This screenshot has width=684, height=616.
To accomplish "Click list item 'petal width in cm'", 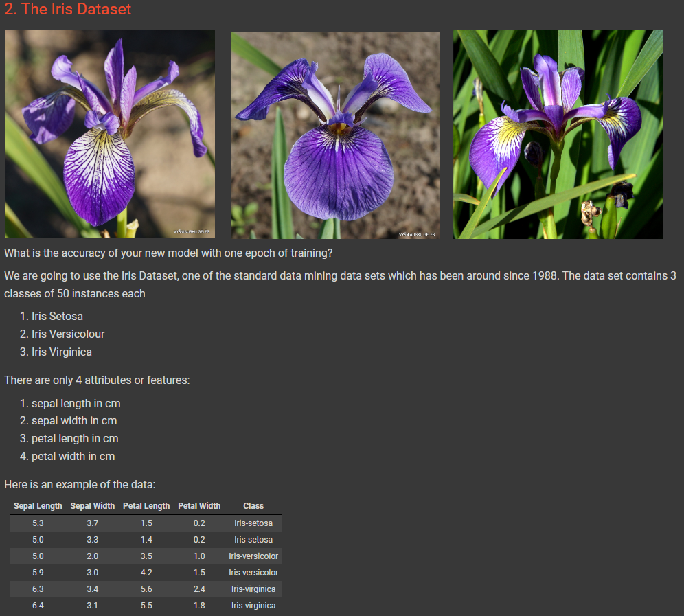I will 73,457.
